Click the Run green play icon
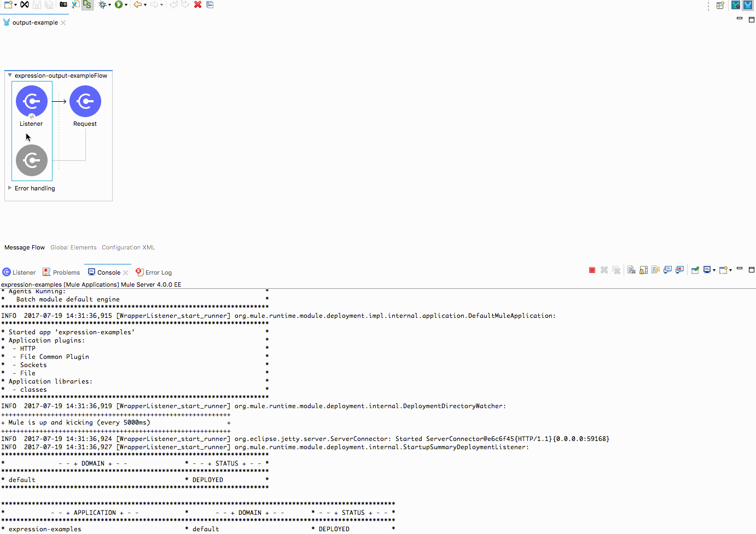Viewport: 756px width, 534px height. tap(118, 5)
